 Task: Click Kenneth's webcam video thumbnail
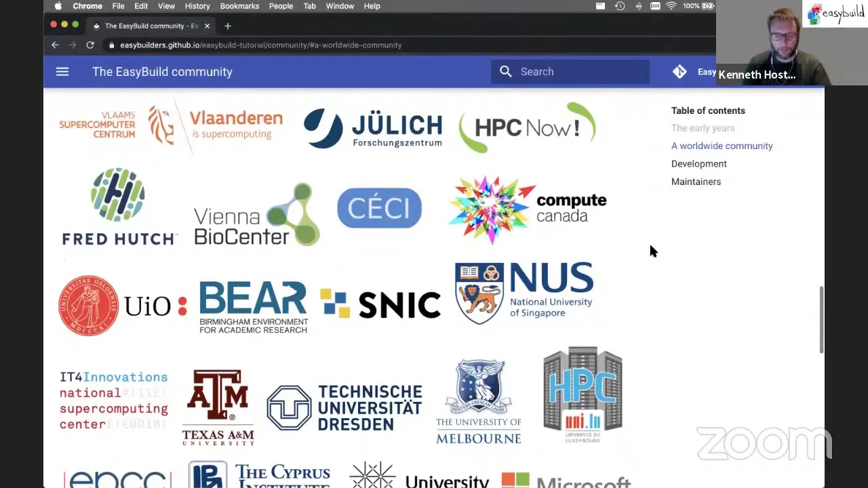coord(792,43)
